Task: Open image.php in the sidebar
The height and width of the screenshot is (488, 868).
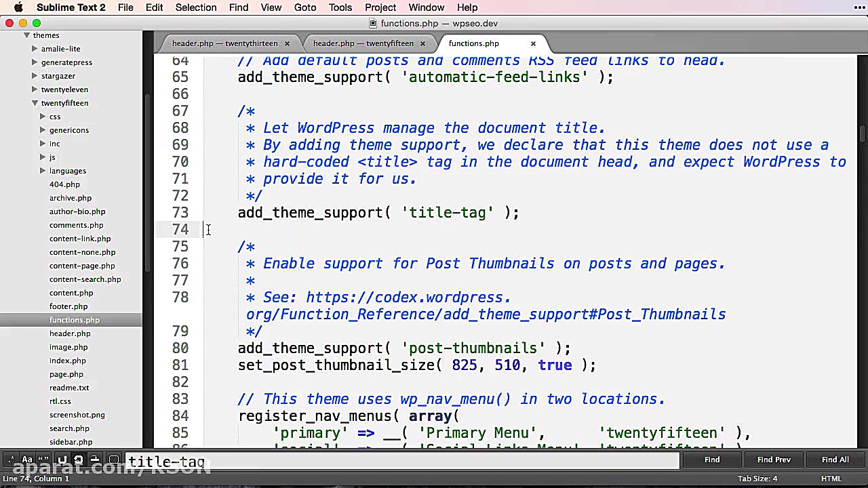Action: coord(68,347)
